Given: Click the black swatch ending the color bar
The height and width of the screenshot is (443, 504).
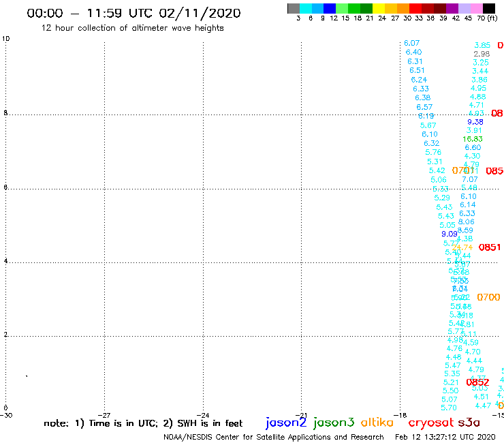Looking at the screenshot, I should pyautogui.click(x=489, y=8).
